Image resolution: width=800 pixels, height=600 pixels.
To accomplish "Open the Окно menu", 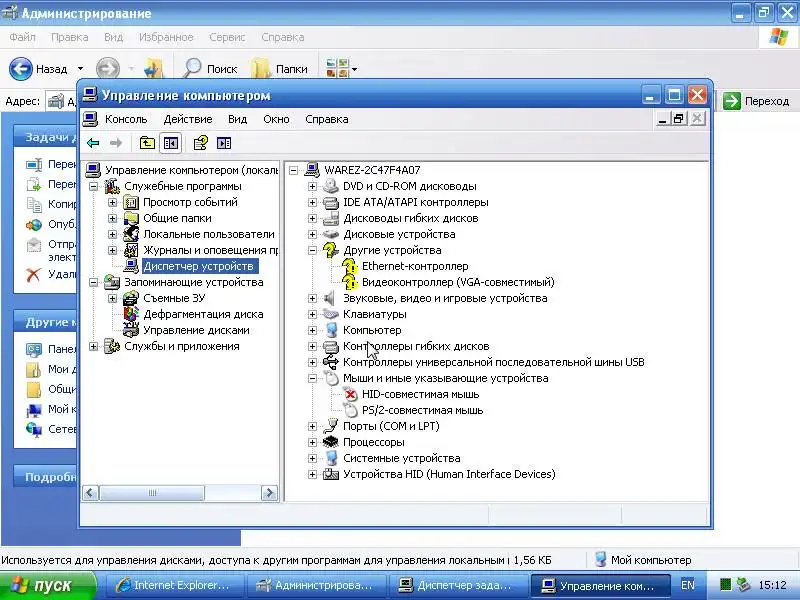I will (276, 119).
